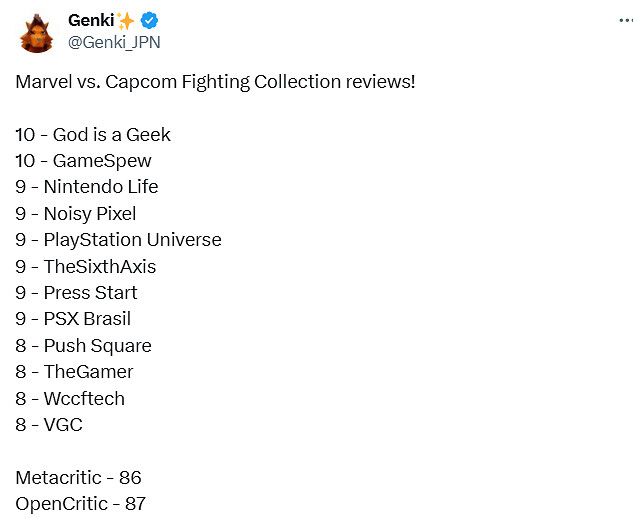Click the Push Square score line

coord(83,346)
